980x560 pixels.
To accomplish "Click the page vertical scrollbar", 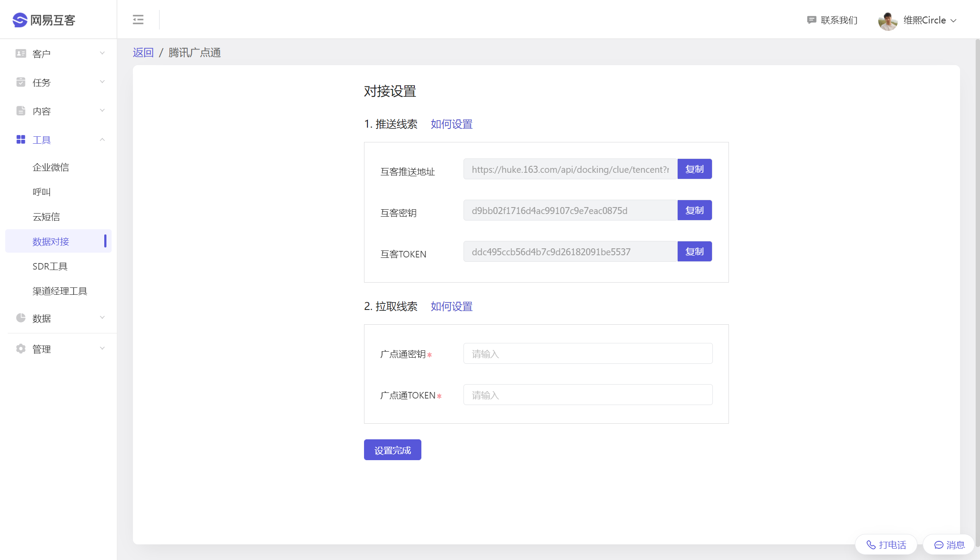I will click(977, 293).
